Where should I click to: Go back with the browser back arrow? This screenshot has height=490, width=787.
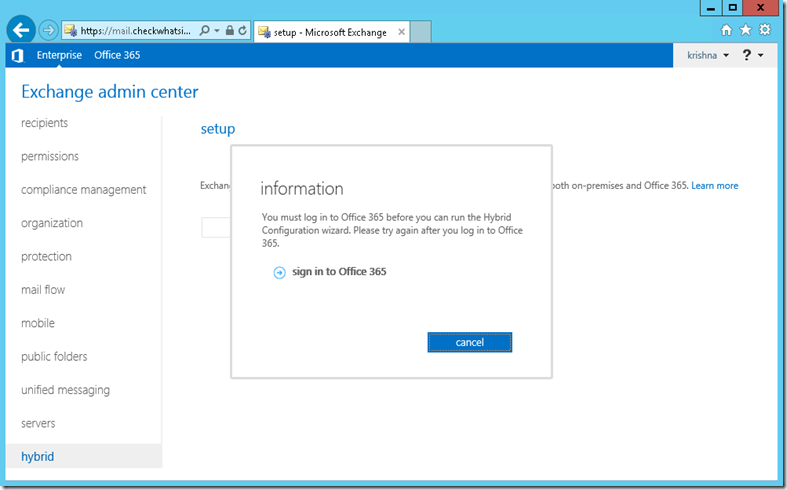(21, 31)
